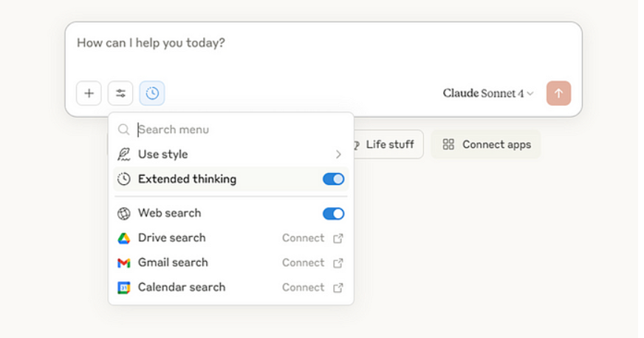Expand the Use style submenu
The height and width of the screenshot is (338, 644).
[x=338, y=155]
